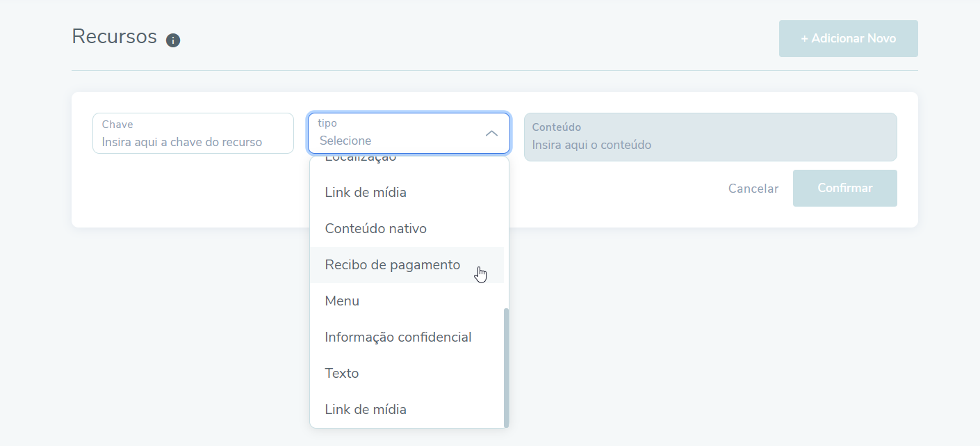Click the Adicionar Novo button

[x=848, y=38]
